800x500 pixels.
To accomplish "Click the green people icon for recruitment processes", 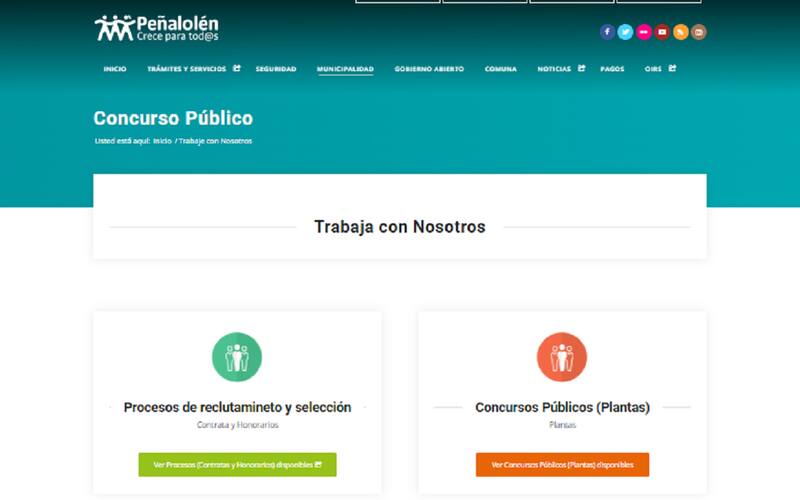I will pyautogui.click(x=237, y=357).
